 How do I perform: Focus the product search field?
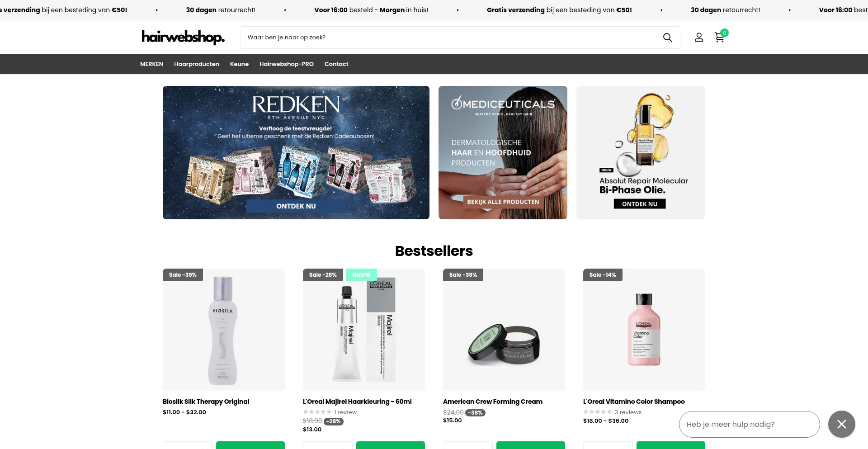(452, 38)
